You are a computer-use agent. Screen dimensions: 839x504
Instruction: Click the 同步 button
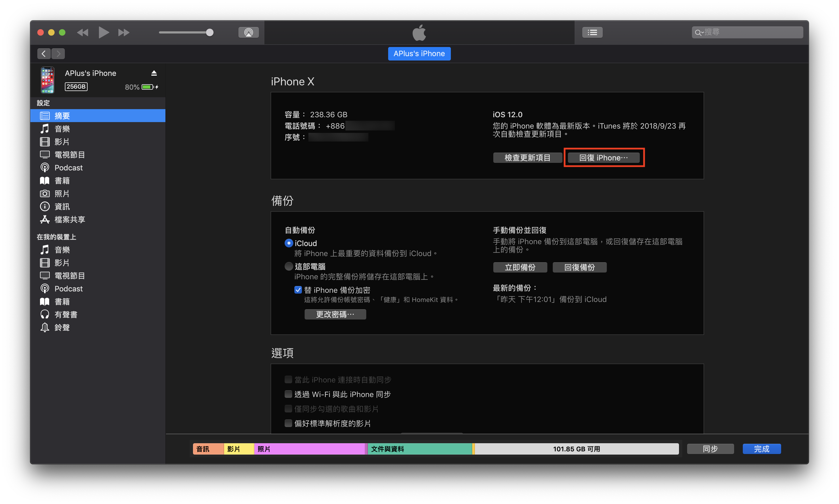coord(710,449)
